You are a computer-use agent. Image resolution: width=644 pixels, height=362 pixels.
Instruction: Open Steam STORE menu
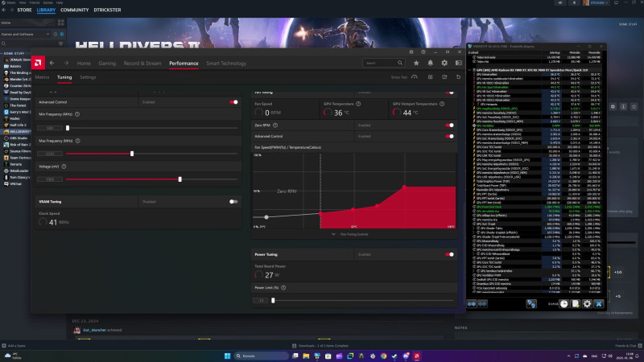tap(24, 10)
